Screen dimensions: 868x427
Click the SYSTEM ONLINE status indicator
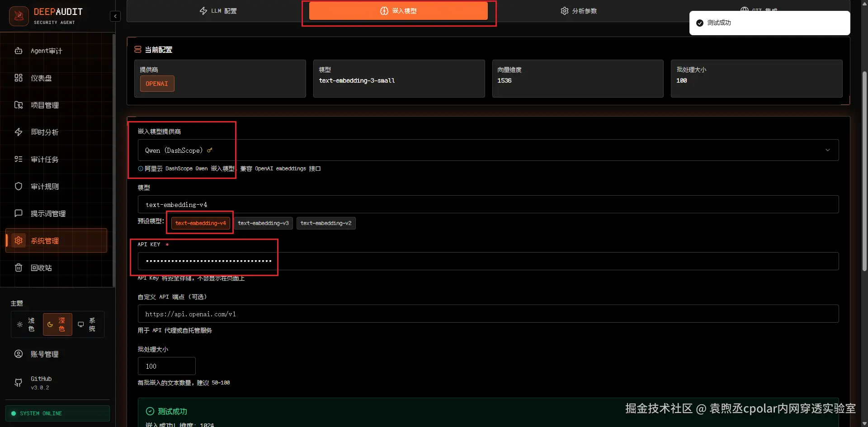pos(57,413)
